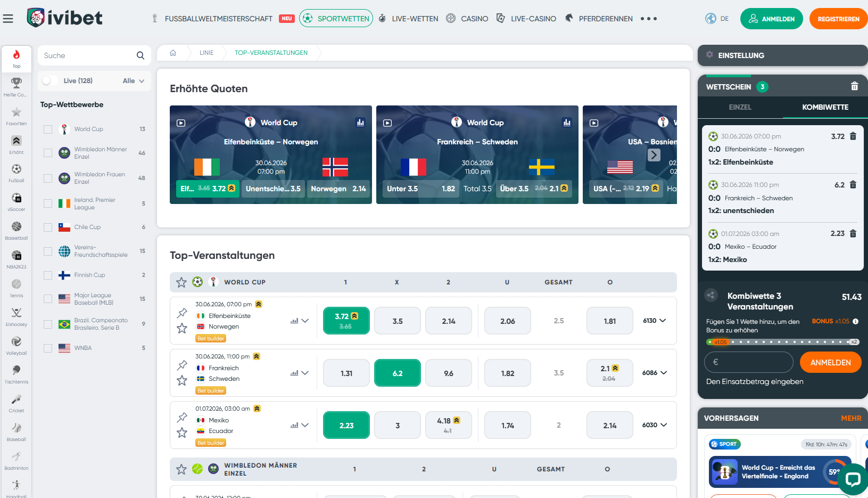
Task: Click the bonus info icon
Action: click(856, 321)
